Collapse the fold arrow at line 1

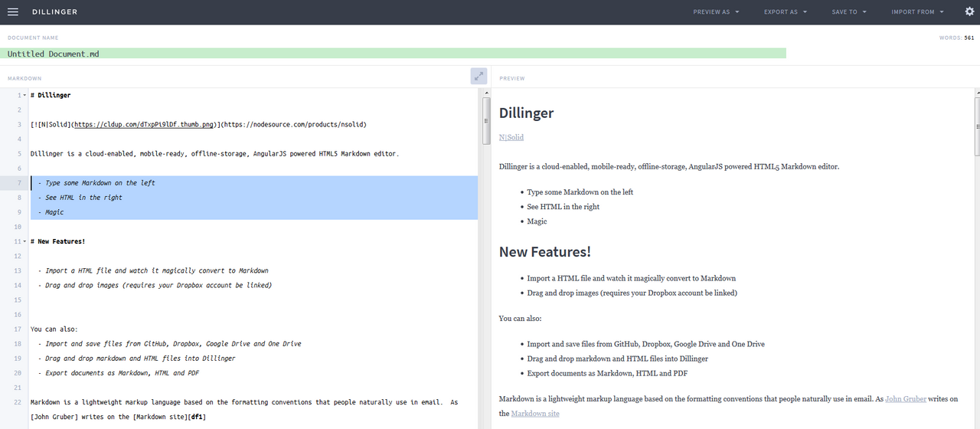(24, 96)
